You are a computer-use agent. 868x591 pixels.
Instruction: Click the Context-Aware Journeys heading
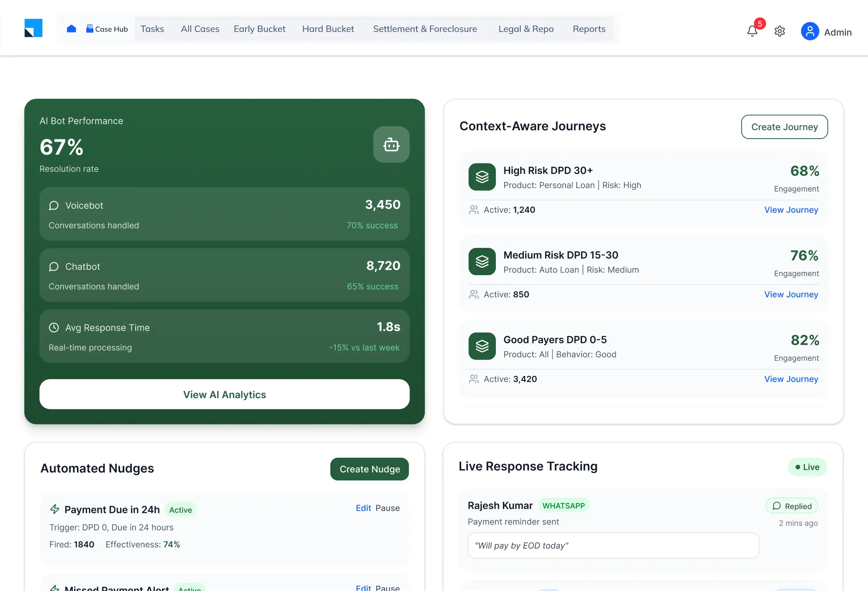[533, 126]
